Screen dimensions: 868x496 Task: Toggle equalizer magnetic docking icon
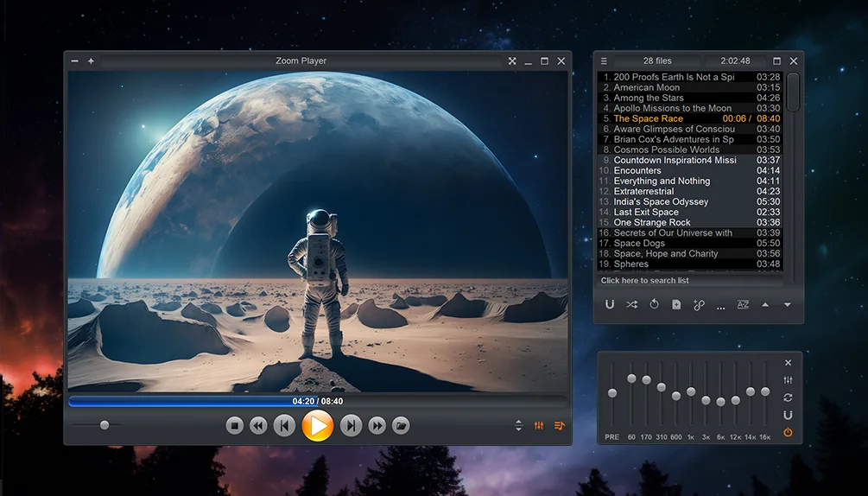[x=788, y=415]
